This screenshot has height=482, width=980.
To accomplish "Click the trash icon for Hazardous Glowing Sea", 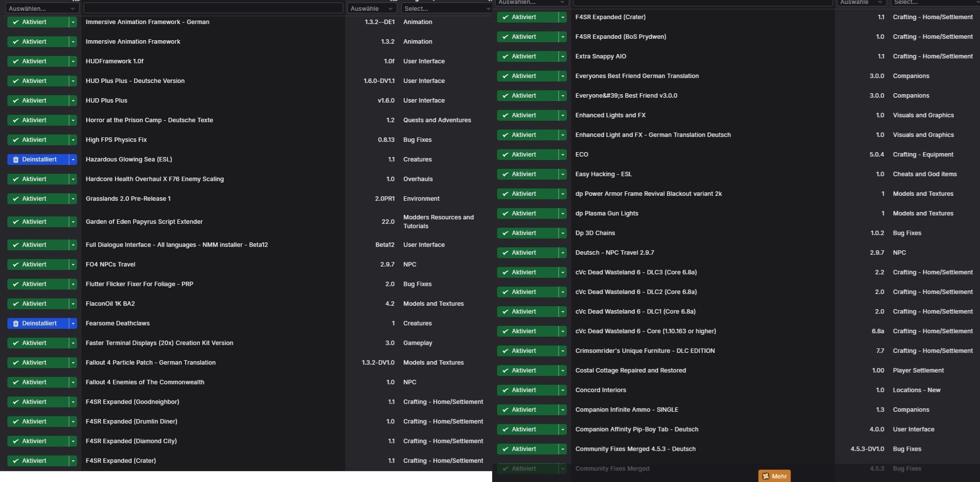I will point(16,160).
